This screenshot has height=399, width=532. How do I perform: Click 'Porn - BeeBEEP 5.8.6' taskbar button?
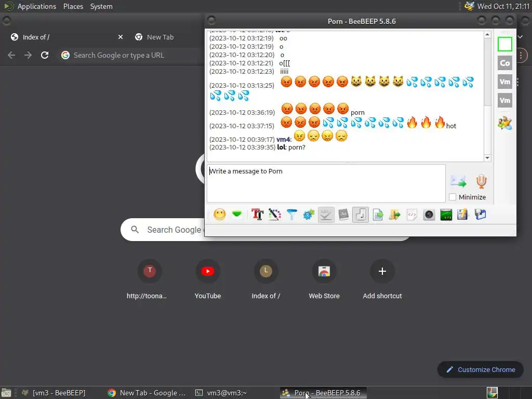point(323,393)
